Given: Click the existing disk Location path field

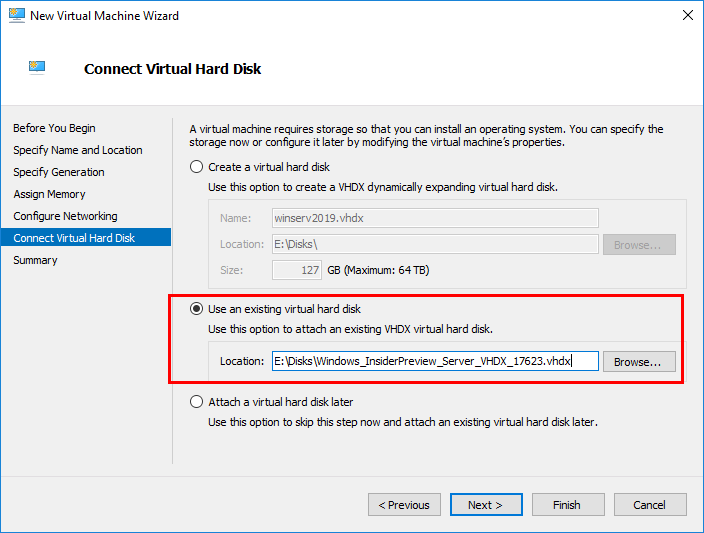Looking at the screenshot, I should pos(434,361).
